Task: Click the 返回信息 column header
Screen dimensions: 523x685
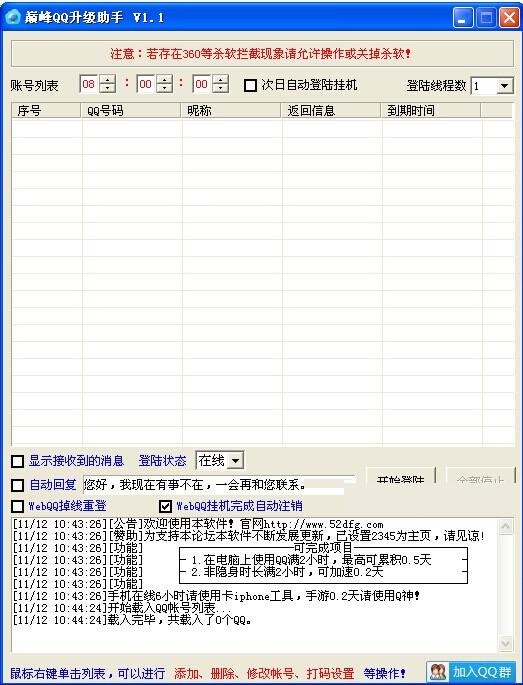Action: point(331,111)
